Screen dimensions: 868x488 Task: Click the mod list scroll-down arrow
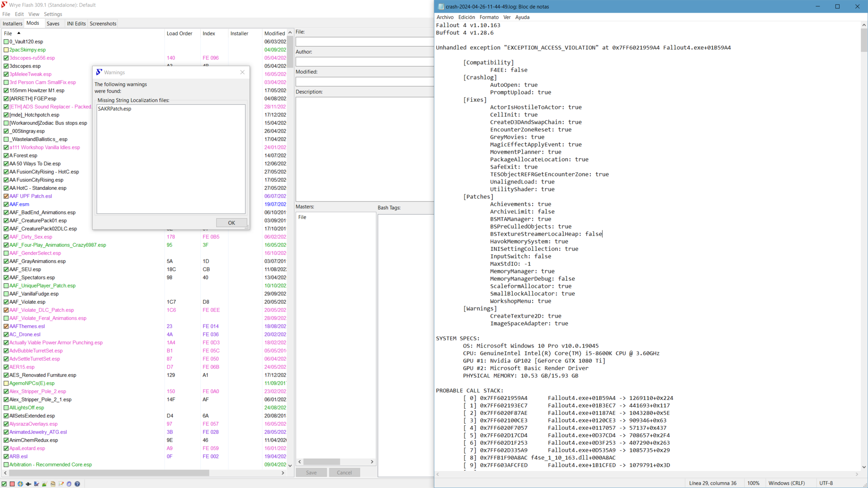[x=290, y=465]
